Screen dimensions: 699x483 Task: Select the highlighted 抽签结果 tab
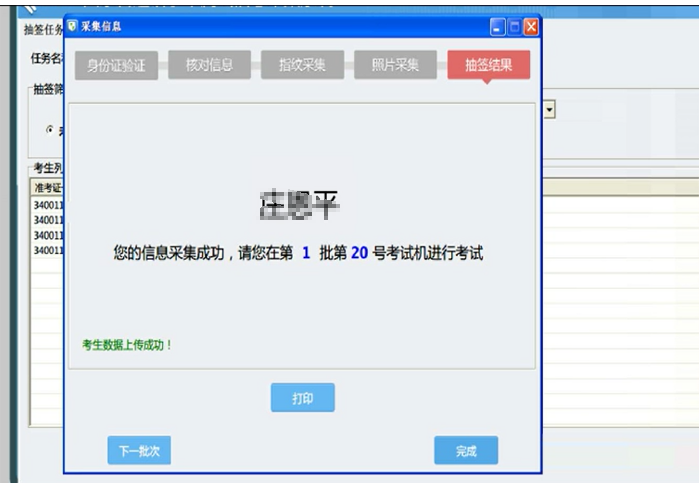(489, 65)
